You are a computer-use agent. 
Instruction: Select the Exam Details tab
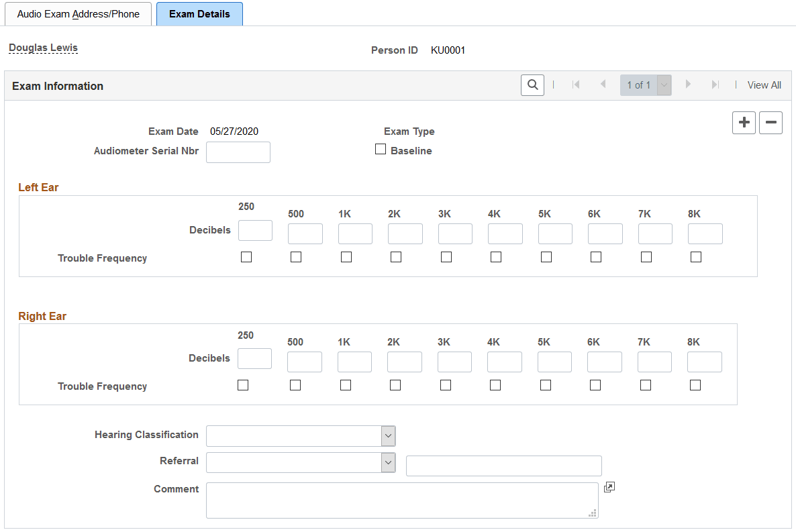click(199, 13)
